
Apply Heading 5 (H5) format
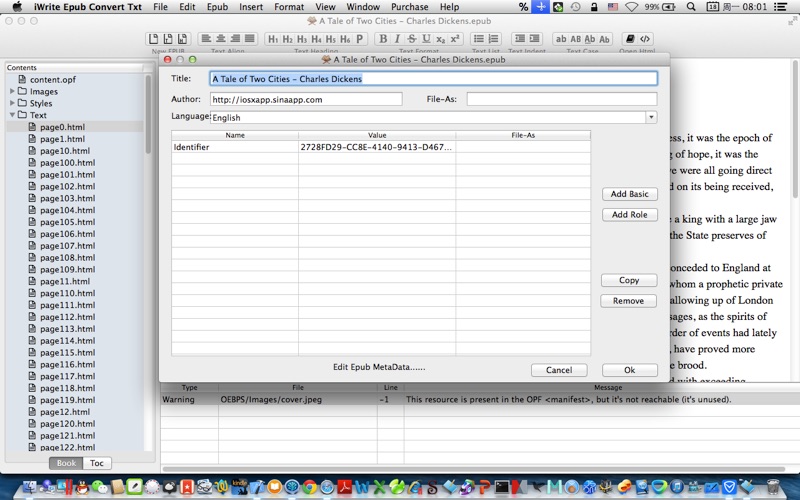tap(331, 39)
